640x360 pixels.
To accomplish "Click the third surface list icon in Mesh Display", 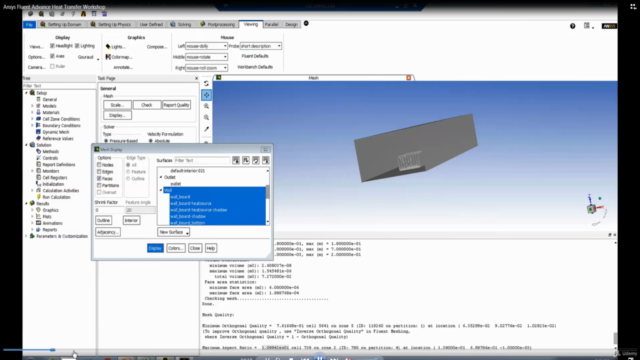I will [256, 160].
